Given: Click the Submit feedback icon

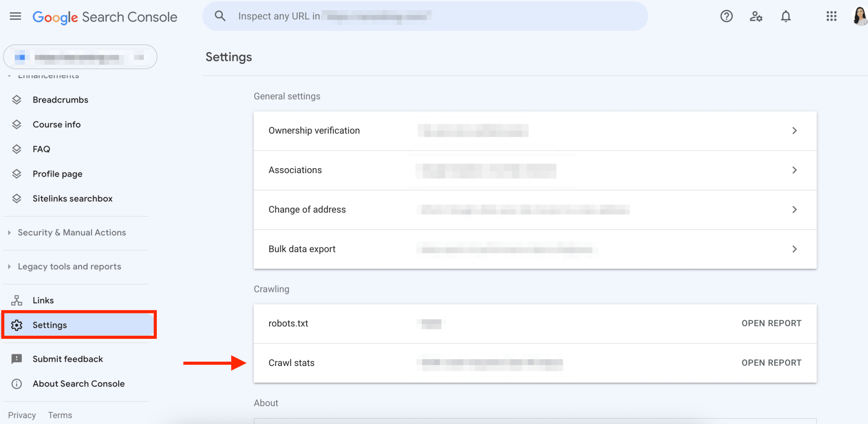Looking at the screenshot, I should [17, 359].
